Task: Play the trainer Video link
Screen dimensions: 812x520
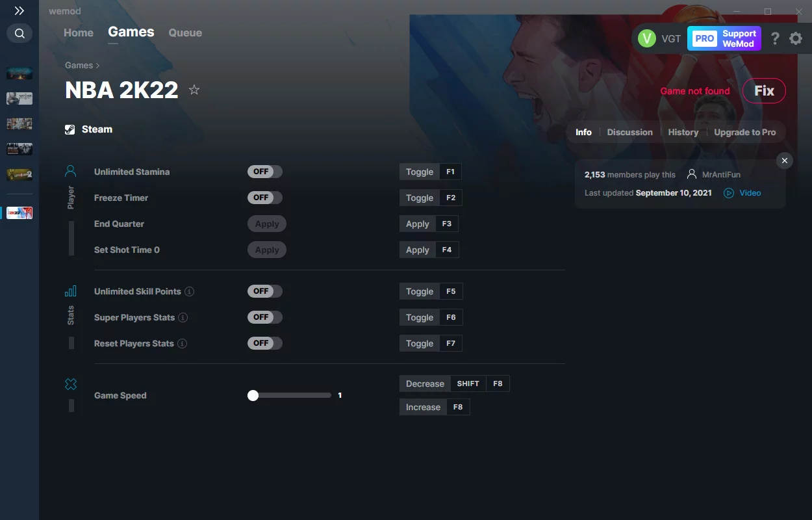Action: (x=750, y=193)
